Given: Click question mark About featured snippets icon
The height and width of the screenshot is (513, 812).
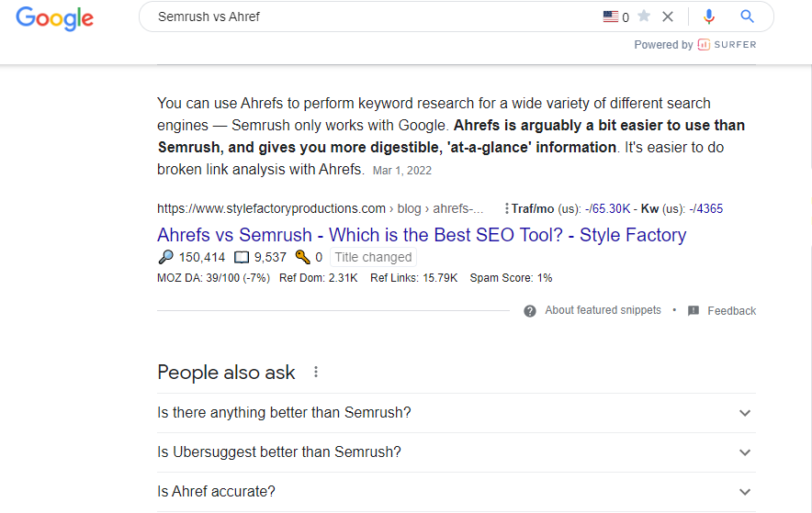Looking at the screenshot, I should click(530, 311).
